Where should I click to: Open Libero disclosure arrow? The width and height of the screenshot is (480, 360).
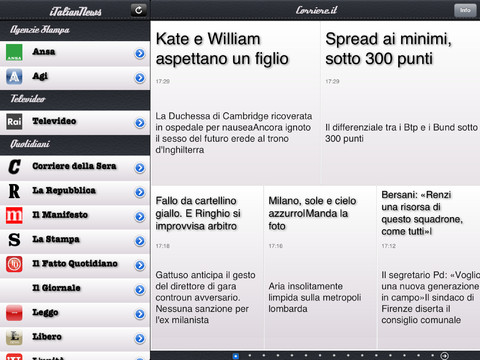(140, 338)
